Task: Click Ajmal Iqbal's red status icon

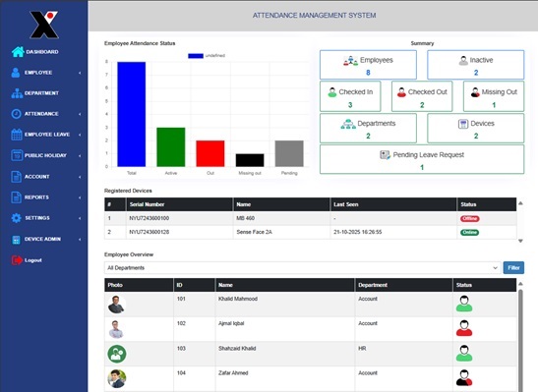Action: point(464,328)
